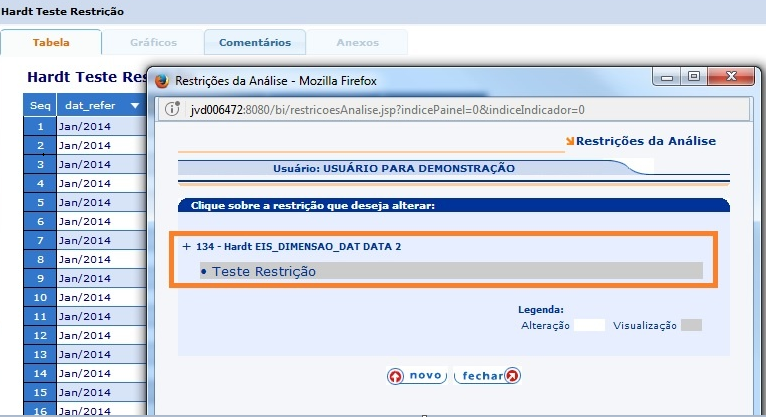Click Jan/2014 cell in row 11

click(x=102, y=317)
